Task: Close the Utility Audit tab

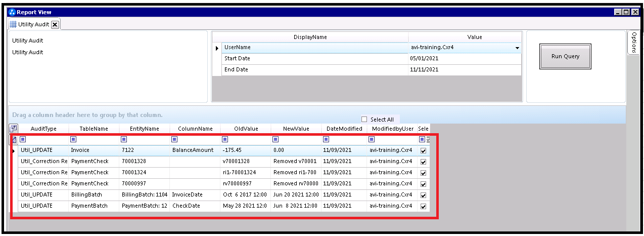Action: (55, 24)
